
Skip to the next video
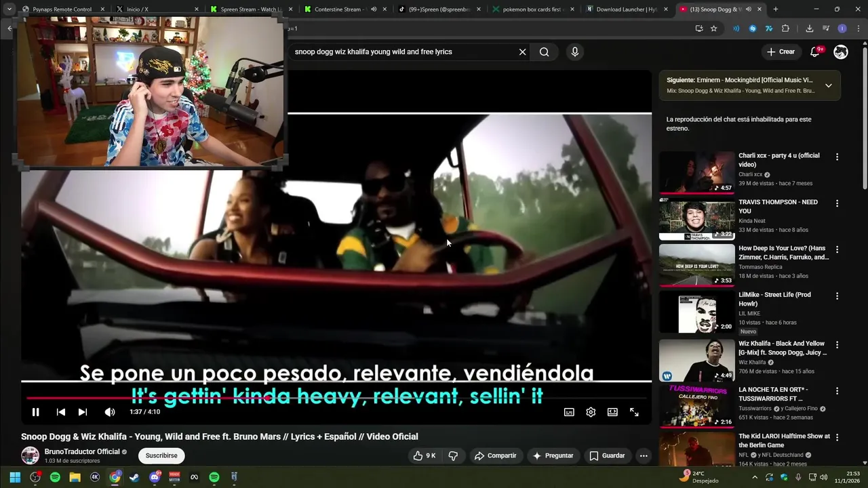(83, 412)
